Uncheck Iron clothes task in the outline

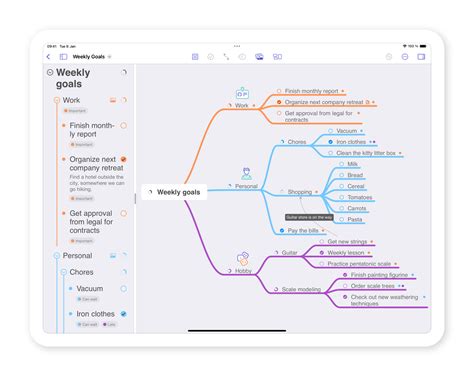coord(124,314)
